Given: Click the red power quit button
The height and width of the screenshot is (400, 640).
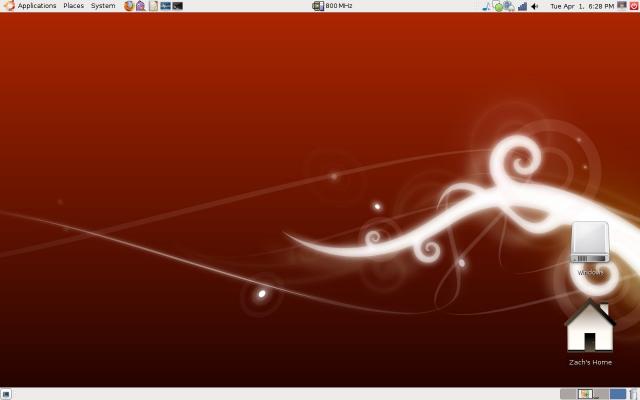Looking at the screenshot, I should coord(635,6).
